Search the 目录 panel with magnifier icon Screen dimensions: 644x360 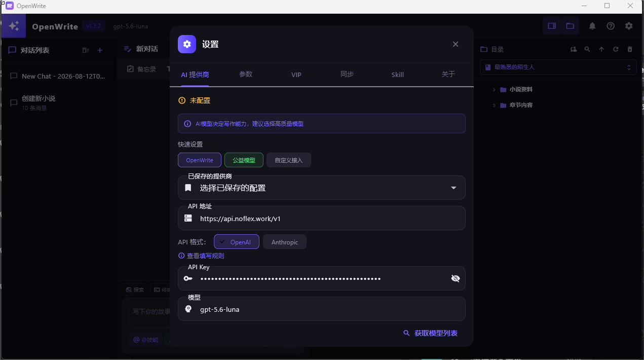tap(587, 49)
